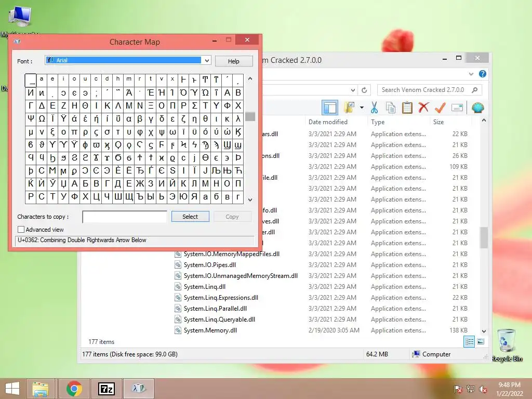The image size is (532, 399).
Task: Click the blue shell icon in Explorer toolbar
Action: pos(478,108)
